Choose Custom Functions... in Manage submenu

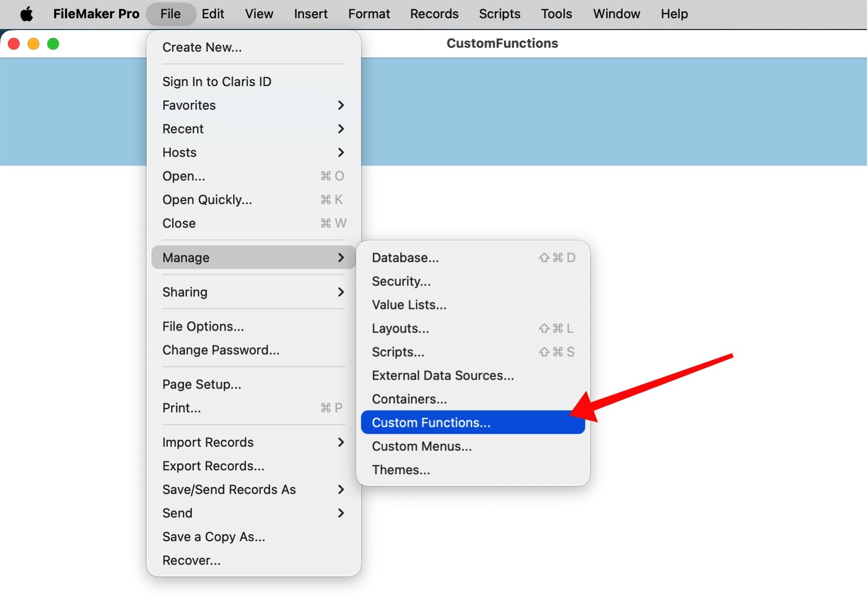[x=473, y=423]
